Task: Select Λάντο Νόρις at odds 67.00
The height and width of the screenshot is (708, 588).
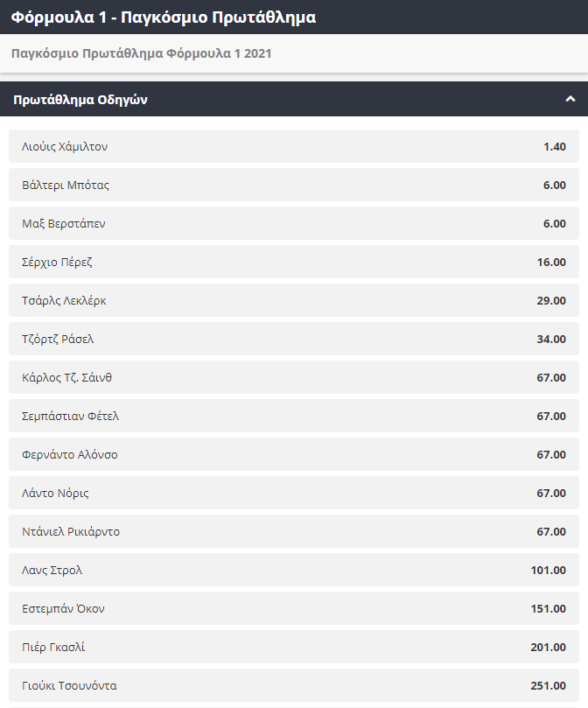Action: [x=293, y=494]
